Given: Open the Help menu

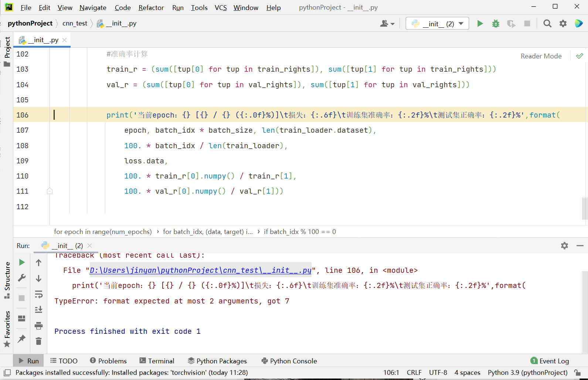Looking at the screenshot, I should click(273, 7).
